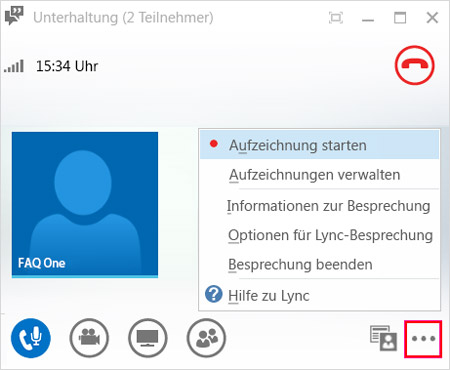Open the screen presentation monitor button
Screen dimensions: 450x370
(148, 338)
